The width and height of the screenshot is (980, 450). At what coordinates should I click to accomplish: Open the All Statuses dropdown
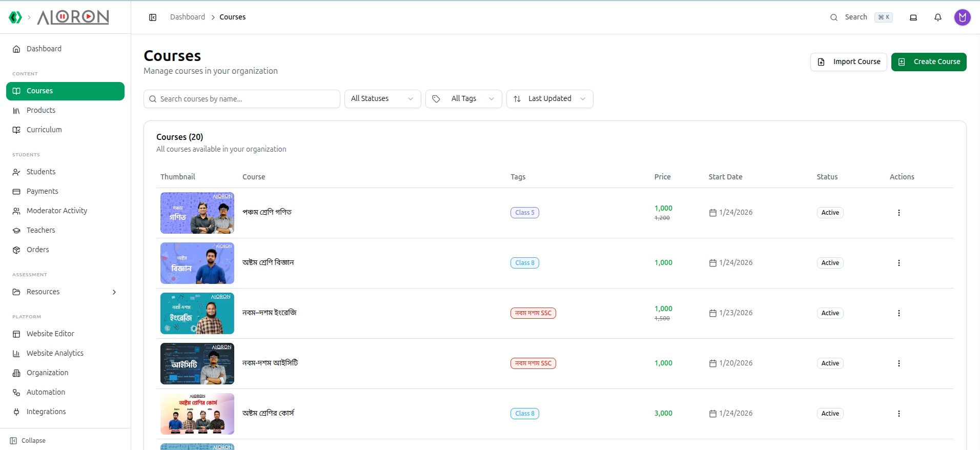[382, 99]
